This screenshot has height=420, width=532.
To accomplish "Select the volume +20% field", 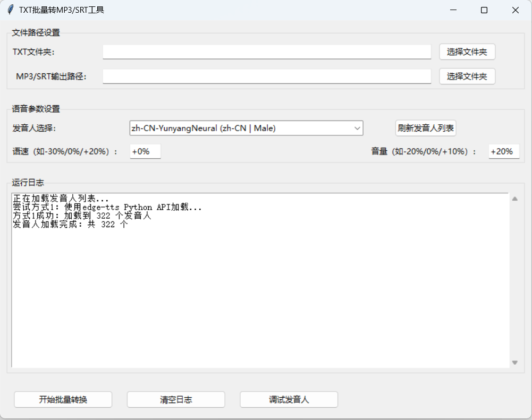I will [x=503, y=151].
